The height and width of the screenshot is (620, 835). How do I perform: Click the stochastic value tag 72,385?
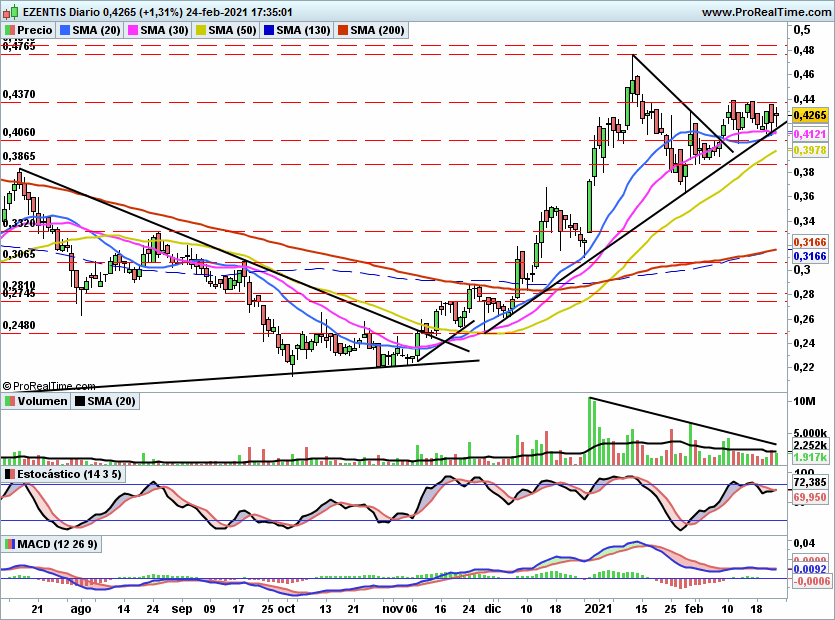(810, 483)
